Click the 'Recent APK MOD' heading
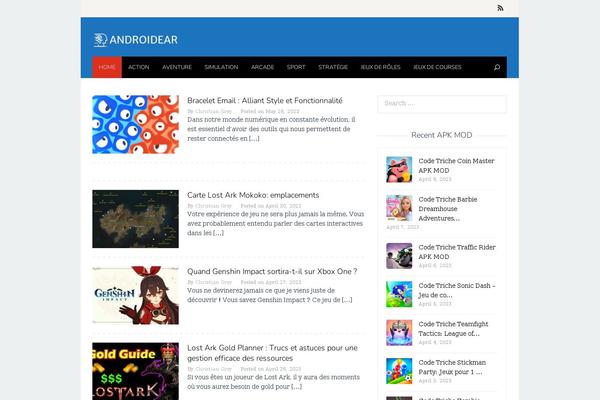 [442, 135]
